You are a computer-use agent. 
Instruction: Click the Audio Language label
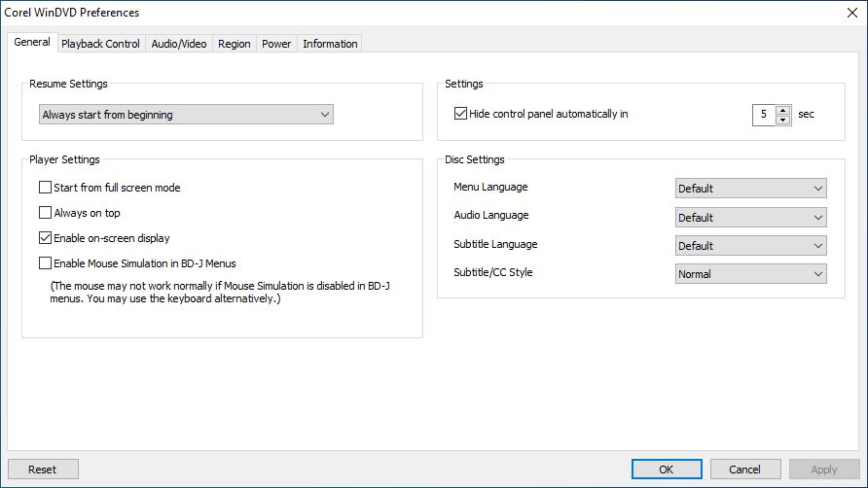tap(491, 215)
